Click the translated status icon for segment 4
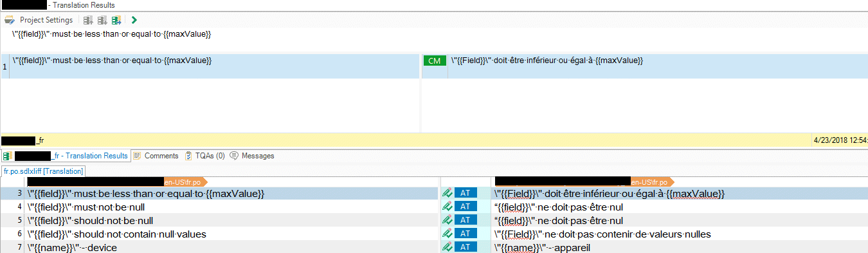The image size is (868, 253). 447,207
